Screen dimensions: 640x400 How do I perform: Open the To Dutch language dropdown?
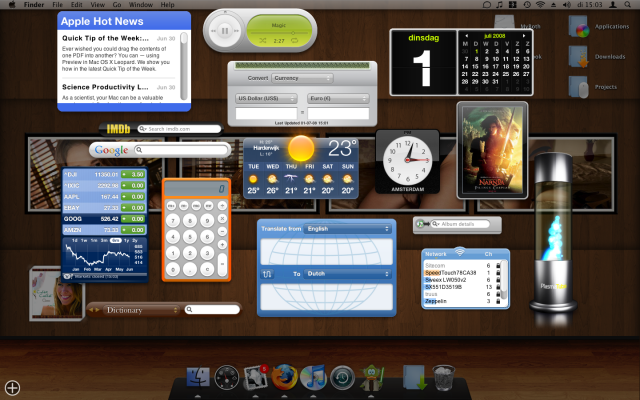coord(348,274)
